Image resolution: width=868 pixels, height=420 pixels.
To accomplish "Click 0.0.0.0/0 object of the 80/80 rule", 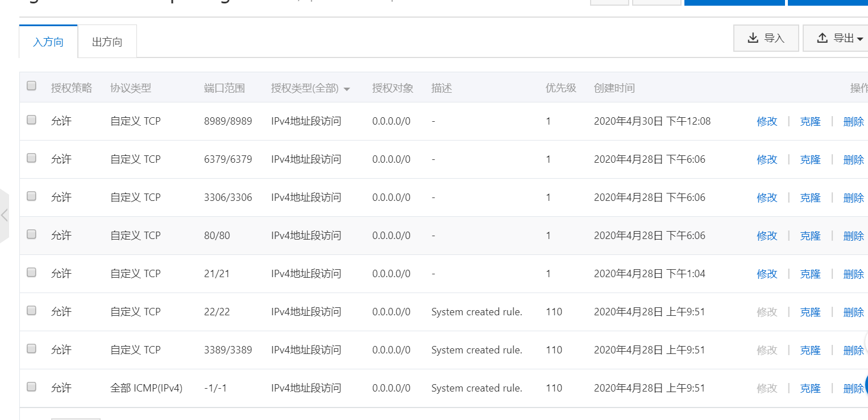I will pos(391,236).
